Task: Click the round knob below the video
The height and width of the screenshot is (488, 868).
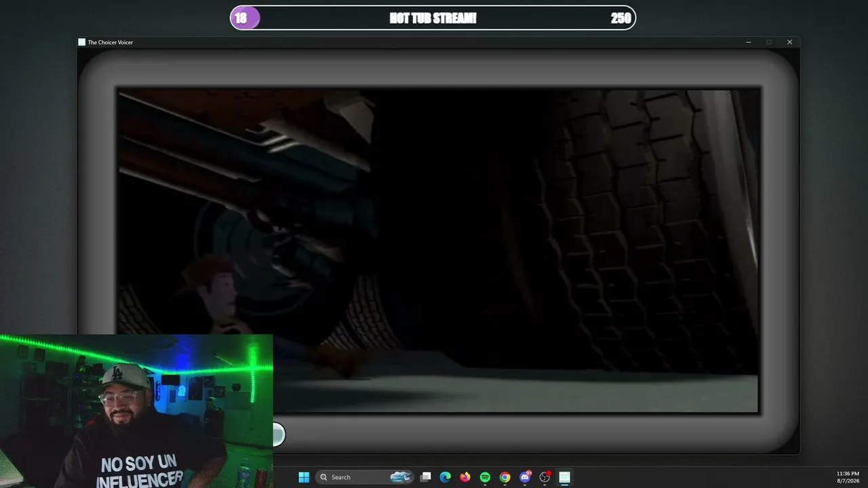Action: [279, 434]
